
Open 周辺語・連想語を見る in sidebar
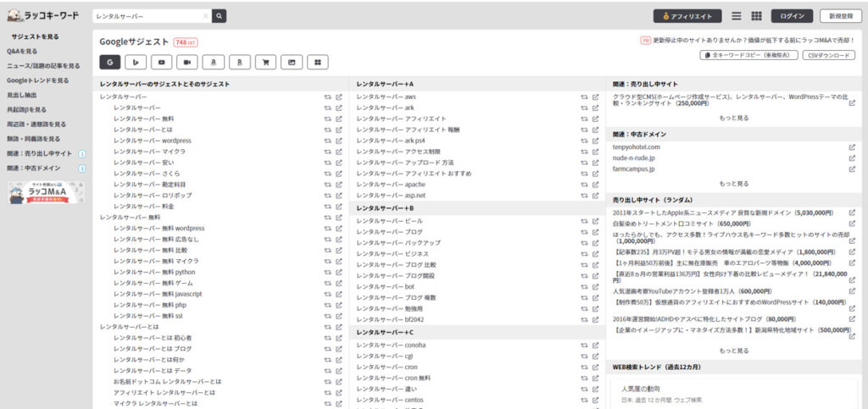click(36, 124)
